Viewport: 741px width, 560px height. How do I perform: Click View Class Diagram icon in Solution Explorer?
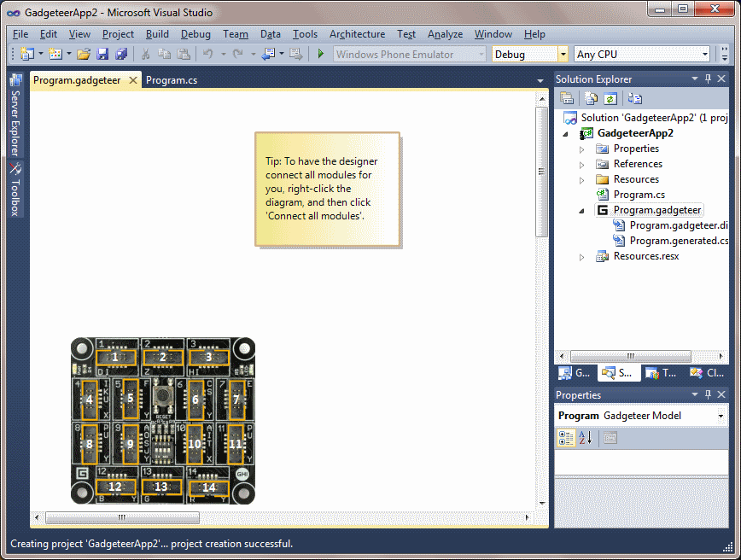click(635, 98)
